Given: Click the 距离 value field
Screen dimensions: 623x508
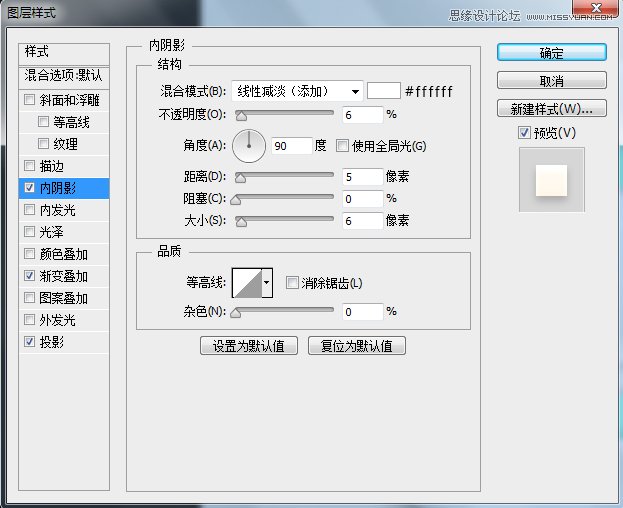Looking at the screenshot, I should [x=362, y=177].
